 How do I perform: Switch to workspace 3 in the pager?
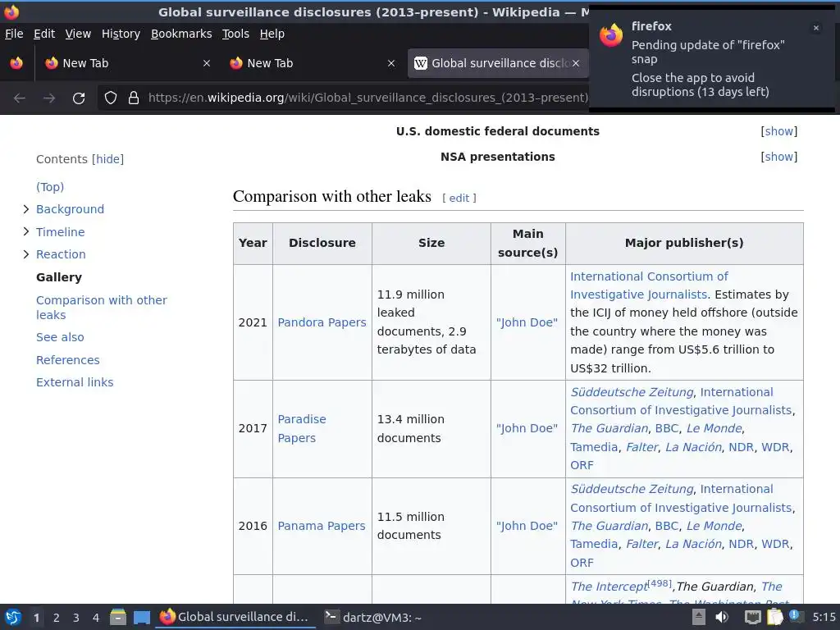point(76,618)
